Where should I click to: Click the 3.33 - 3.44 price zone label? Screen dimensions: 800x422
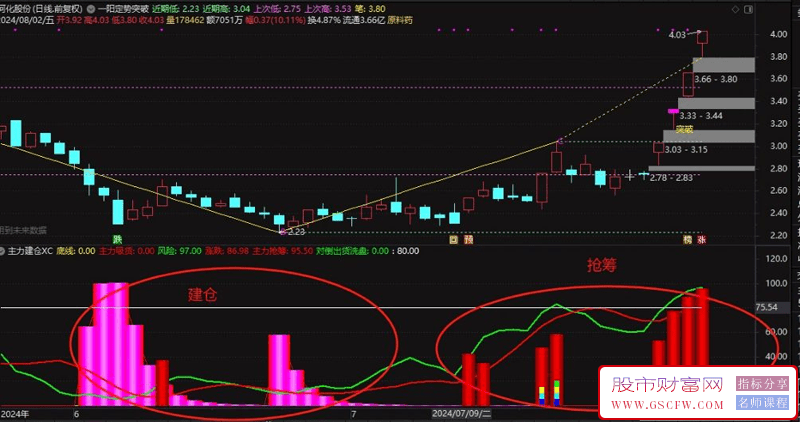(x=701, y=116)
